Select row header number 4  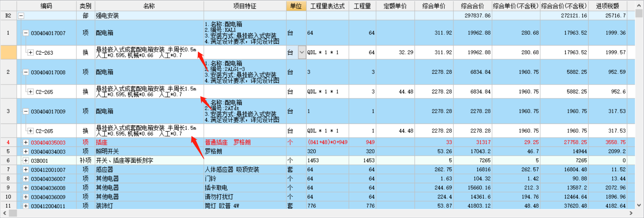8,142
